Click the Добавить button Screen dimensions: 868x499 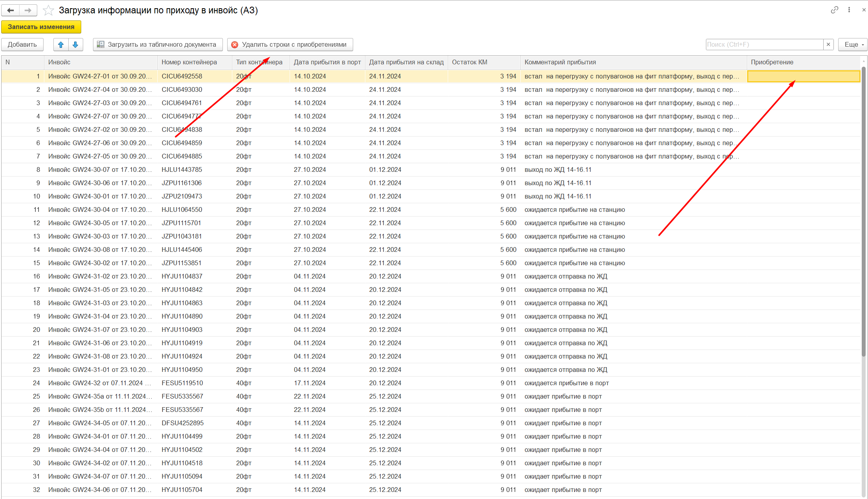click(22, 45)
